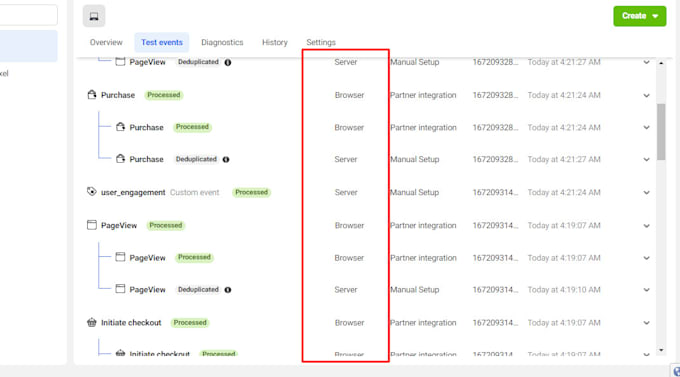Select the highlighted blue item in left sidebar
The image size is (680, 377).
click(x=28, y=46)
